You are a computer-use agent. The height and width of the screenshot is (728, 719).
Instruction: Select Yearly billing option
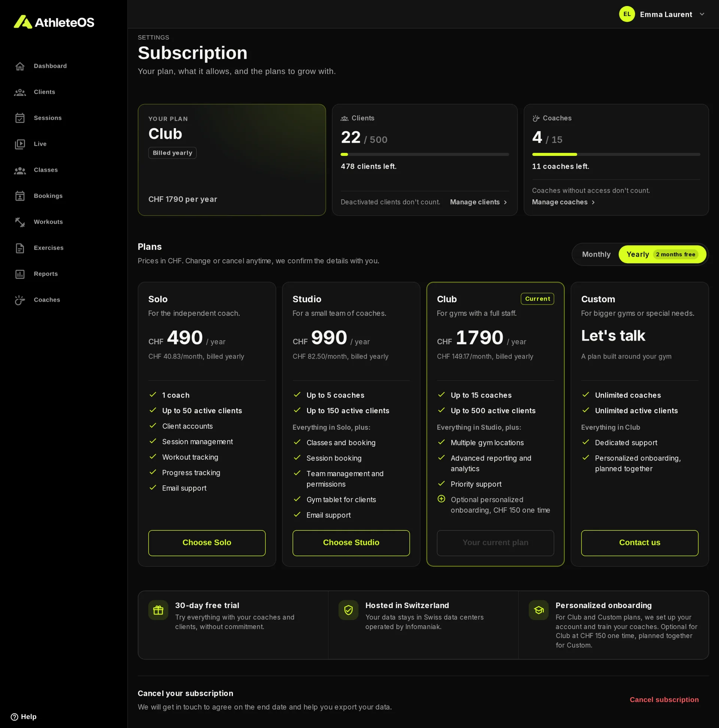point(662,254)
